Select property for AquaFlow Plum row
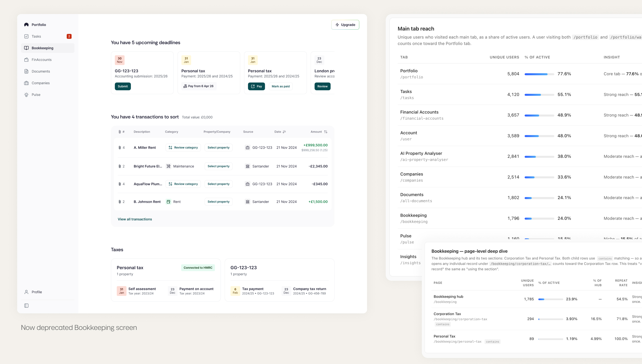Viewport: 642px width, 364px height. click(218, 184)
